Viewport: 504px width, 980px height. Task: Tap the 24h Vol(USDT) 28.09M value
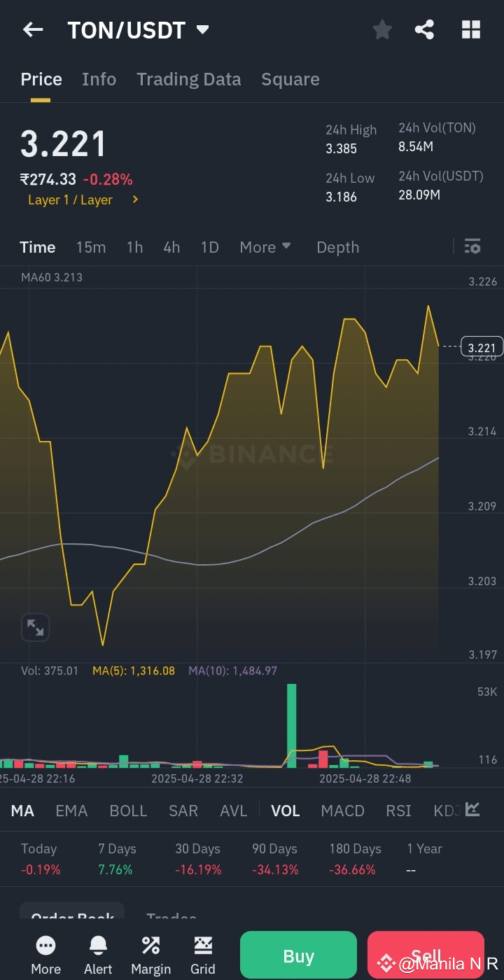click(x=419, y=195)
